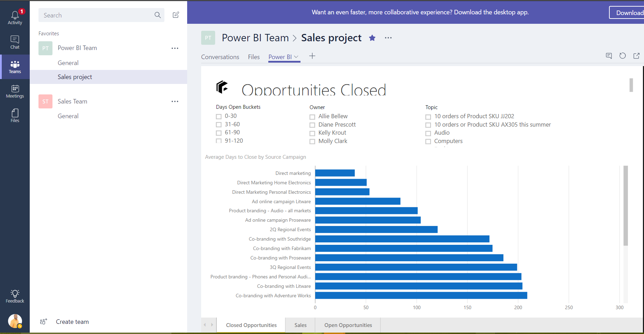Click the Create team icon
644x334 pixels.
pos(43,321)
